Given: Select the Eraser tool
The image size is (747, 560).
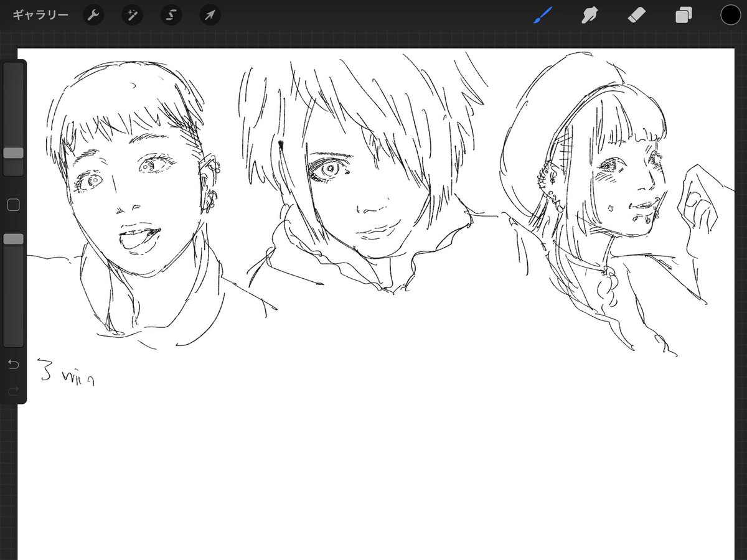Looking at the screenshot, I should pyautogui.click(x=637, y=15).
